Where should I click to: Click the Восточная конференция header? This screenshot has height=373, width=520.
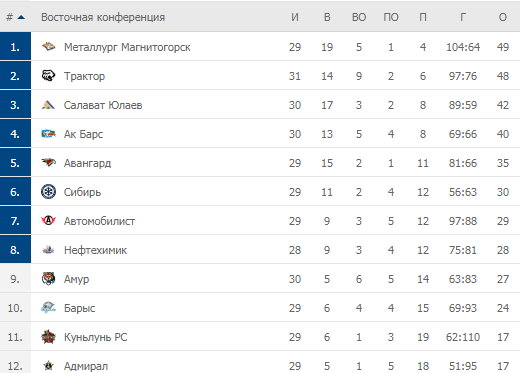103,17
